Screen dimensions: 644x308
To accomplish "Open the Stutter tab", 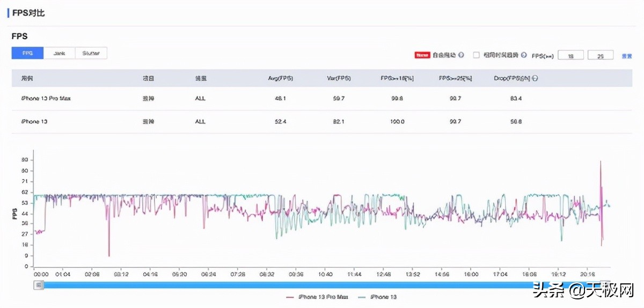I will (x=91, y=53).
